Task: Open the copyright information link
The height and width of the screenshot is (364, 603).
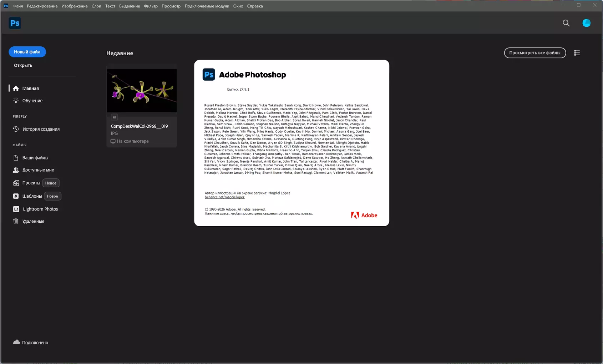Action: point(259,213)
